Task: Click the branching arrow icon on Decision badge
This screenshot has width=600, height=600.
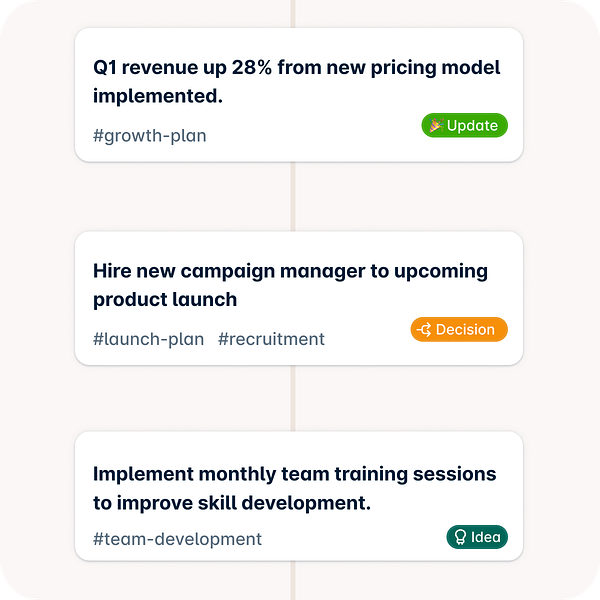Action: [424, 329]
